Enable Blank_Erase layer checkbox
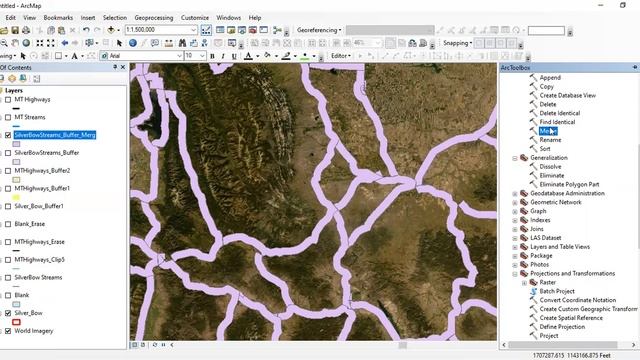 click(x=8, y=224)
